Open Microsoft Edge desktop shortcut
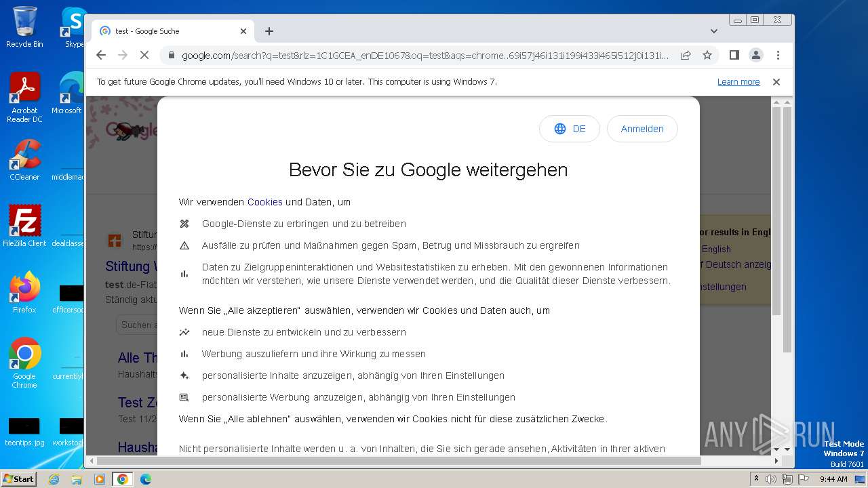This screenshot has height=488, width=868. pos(68,94)
